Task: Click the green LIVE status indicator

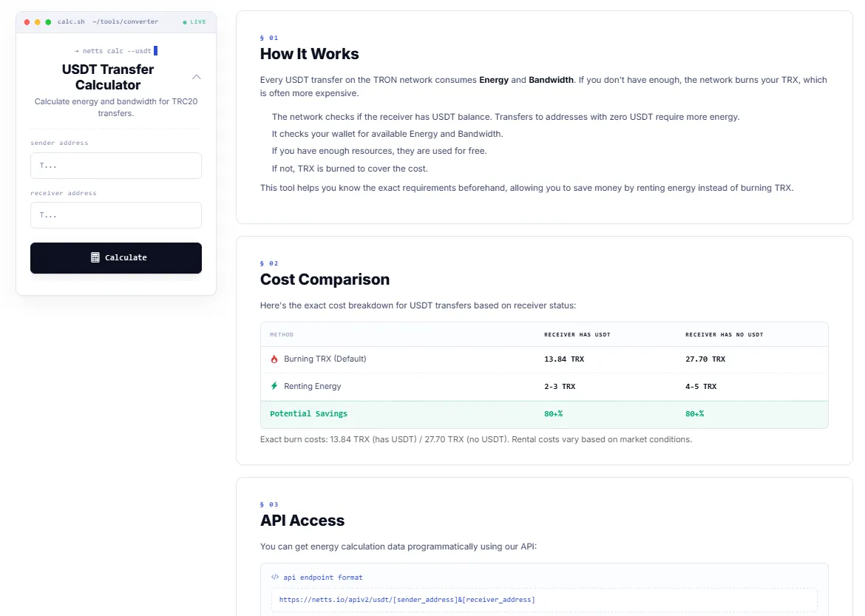Action: (x=194, y=22)
